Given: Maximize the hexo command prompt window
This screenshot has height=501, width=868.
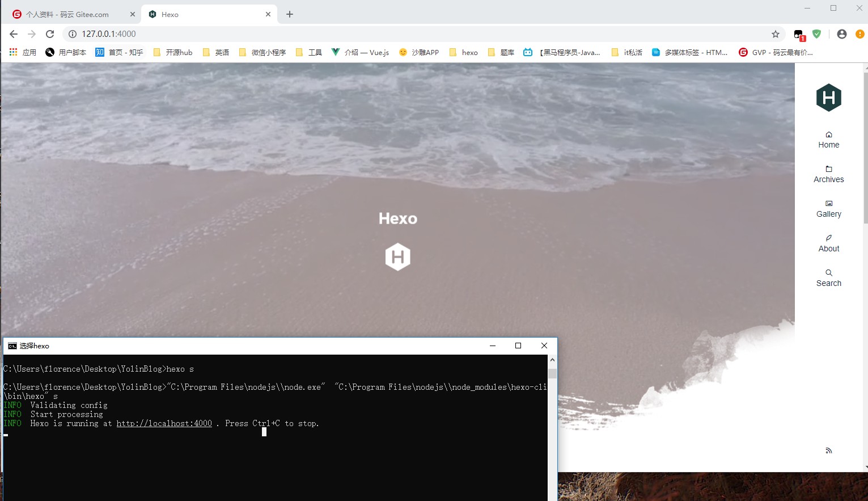Looking at the screenshot, I should tap(518, 346).
